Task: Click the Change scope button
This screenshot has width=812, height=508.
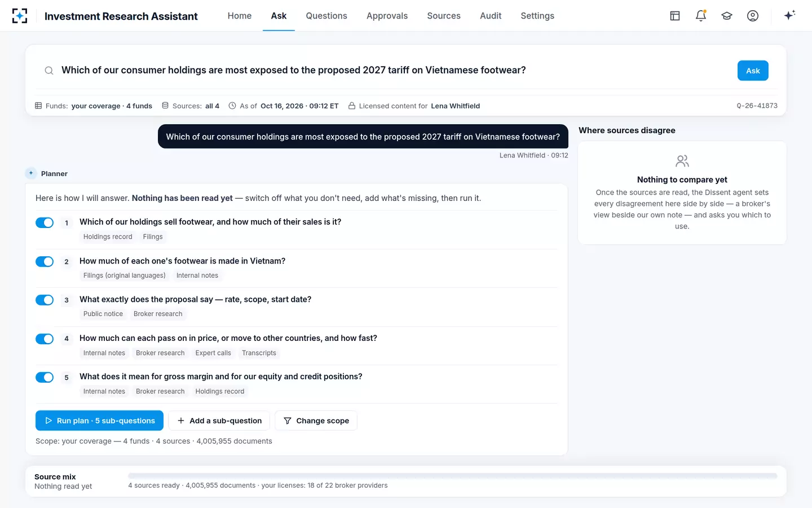Action: point(316,421)
